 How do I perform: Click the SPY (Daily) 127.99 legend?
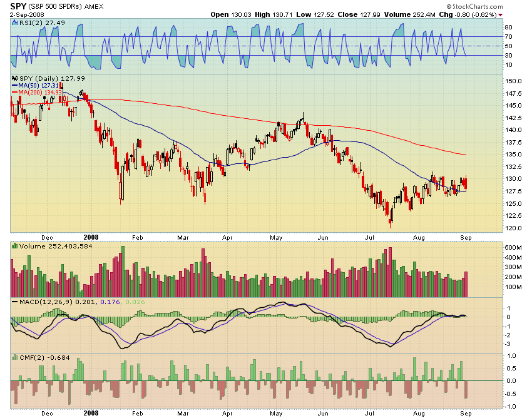click(x=52, y=78)
